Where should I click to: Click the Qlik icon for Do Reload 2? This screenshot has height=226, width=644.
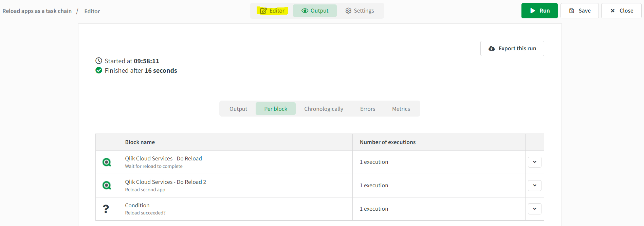tap(107, 186)
